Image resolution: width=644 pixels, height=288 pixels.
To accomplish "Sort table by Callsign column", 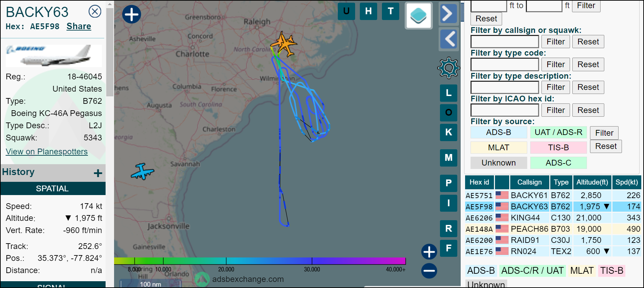I will [529, 183].
